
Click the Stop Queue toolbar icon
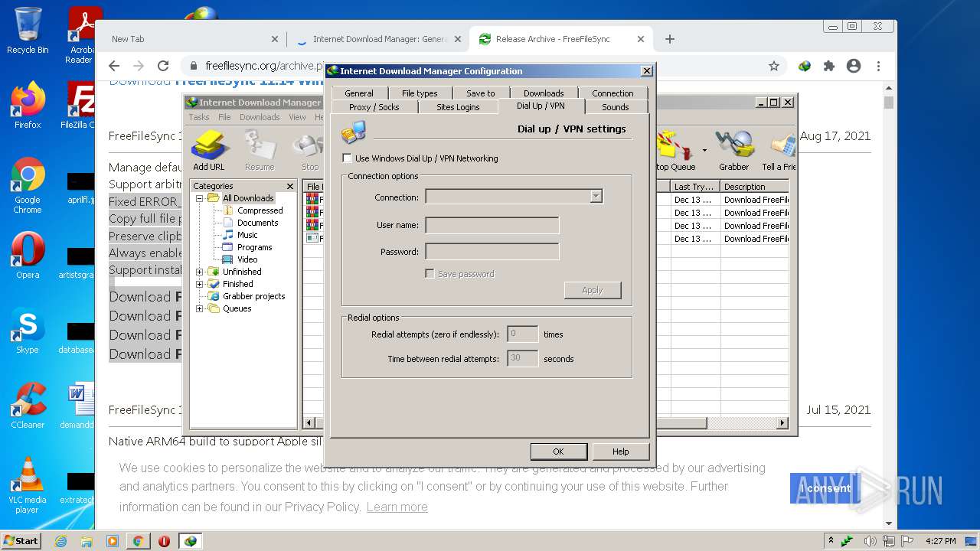click(x=675, y=151)
